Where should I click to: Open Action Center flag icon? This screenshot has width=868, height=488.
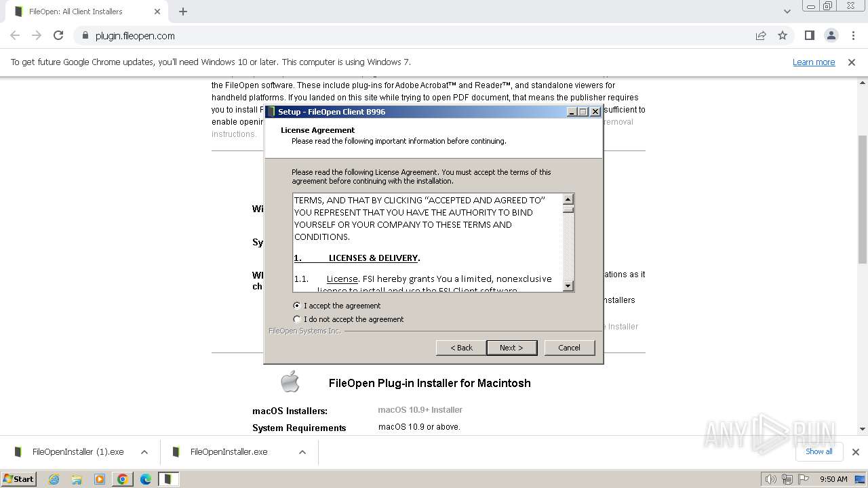coord(804,479)
